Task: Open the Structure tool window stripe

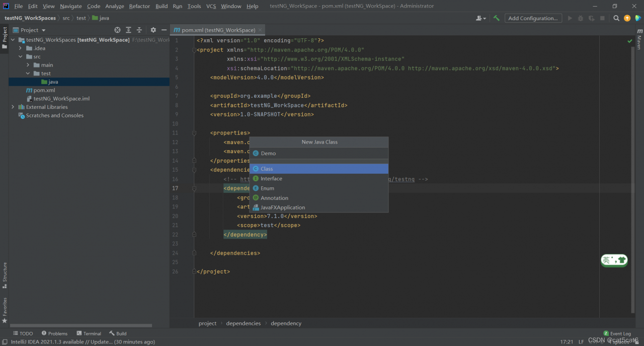Action: pyautogui.click(x=5, y=275)
